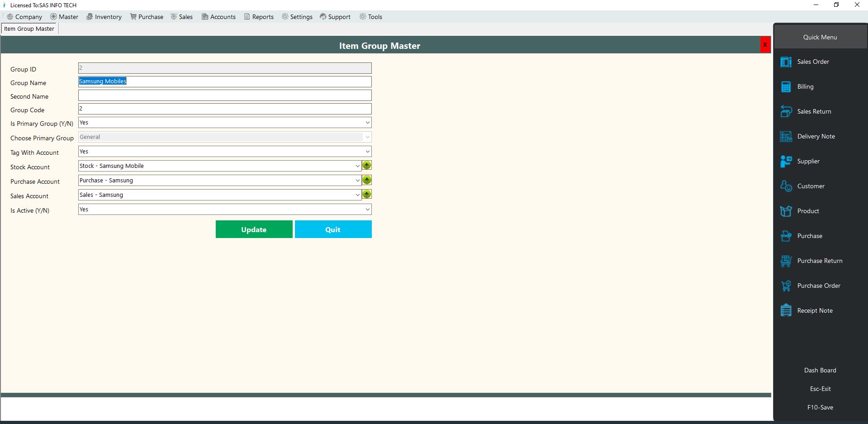Open the Tools menu

click(371, 17)
